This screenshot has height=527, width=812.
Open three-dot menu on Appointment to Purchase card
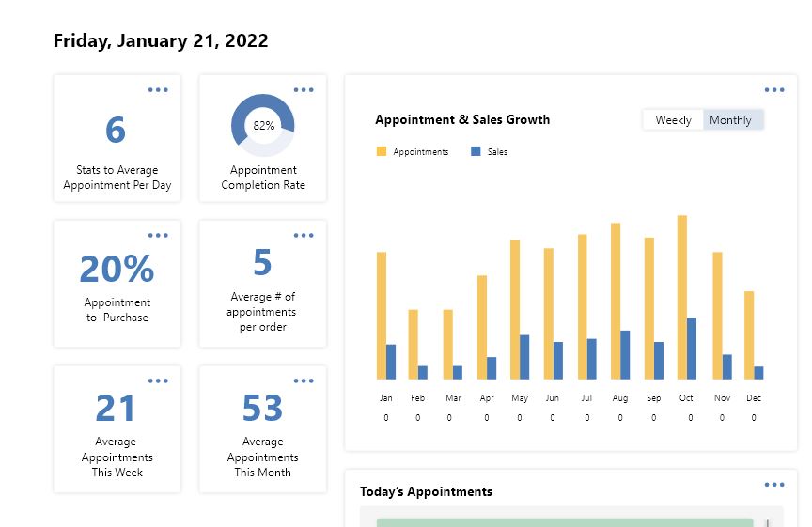[158, 236]
